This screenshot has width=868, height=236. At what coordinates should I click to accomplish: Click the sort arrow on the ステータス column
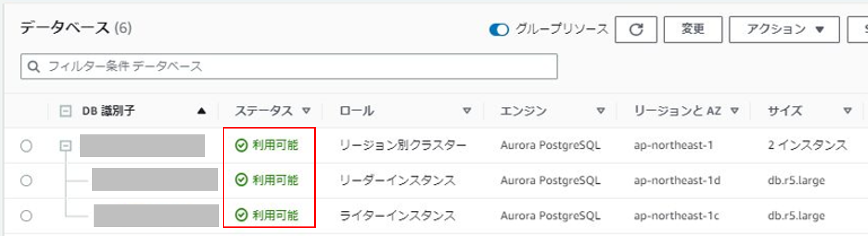306,111
